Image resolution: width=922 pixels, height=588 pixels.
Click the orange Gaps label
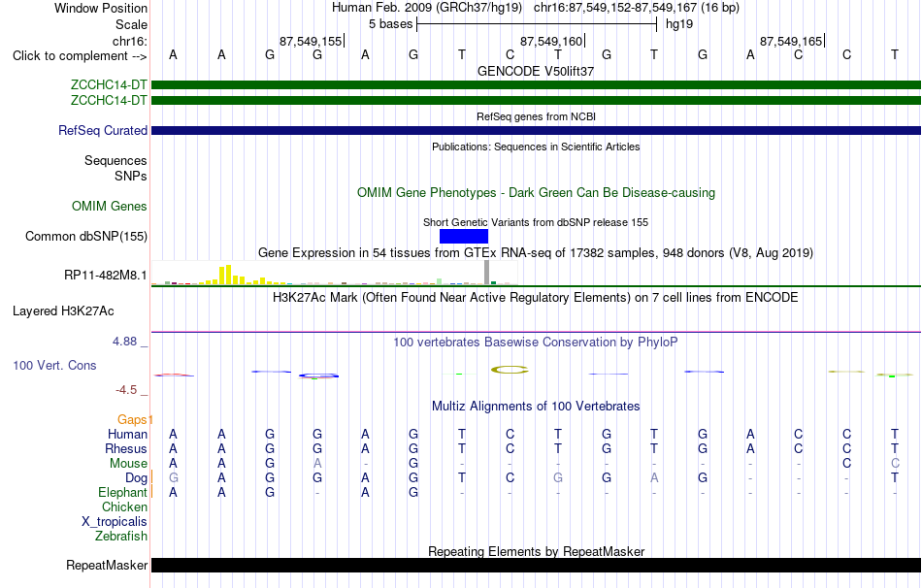click(132, 420)
